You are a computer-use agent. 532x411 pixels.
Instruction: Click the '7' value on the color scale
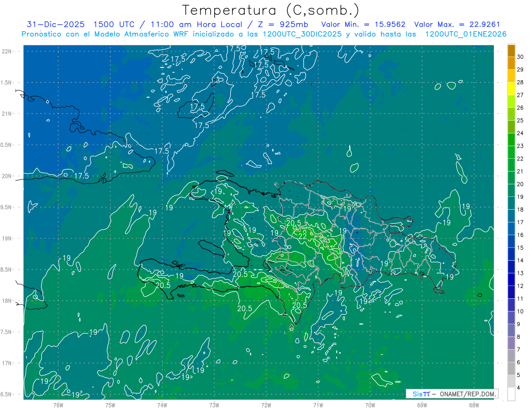[x=520, y=350]
